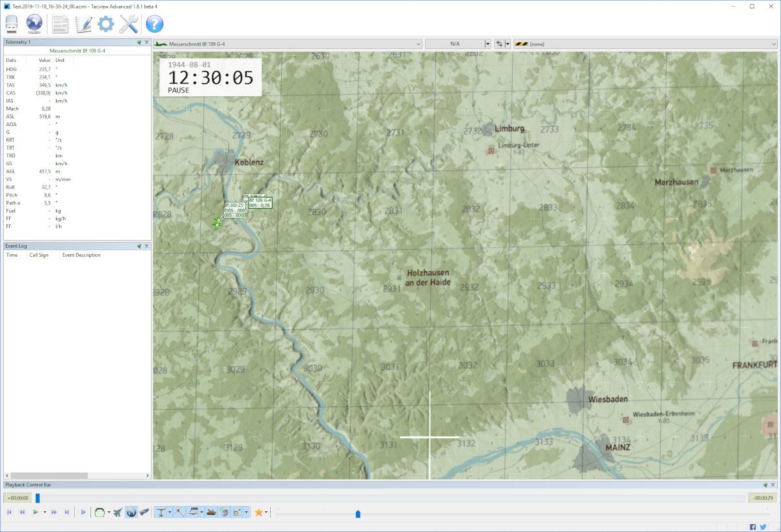
Task: Click the Event Description column header
Action: click(x=81, y=255)
